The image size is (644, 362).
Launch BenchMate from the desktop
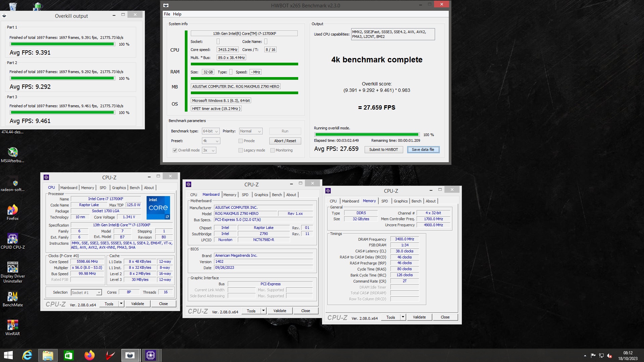click(13, 299)
